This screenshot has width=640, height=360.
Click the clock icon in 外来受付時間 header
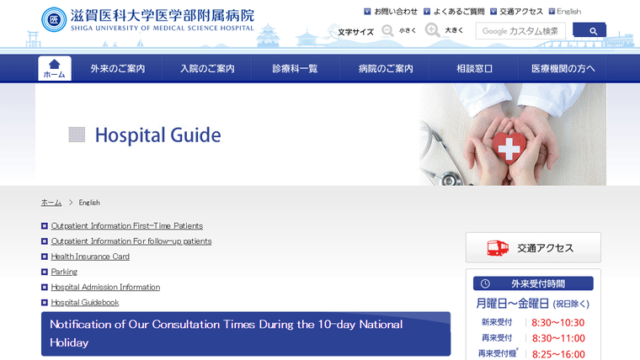pos(485,284)
